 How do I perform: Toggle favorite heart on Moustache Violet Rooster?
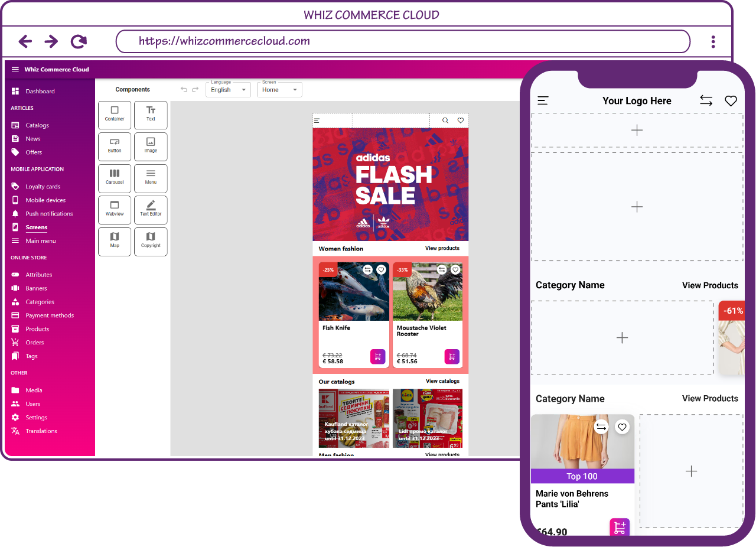pyautogui.click(x=455, y=270)
